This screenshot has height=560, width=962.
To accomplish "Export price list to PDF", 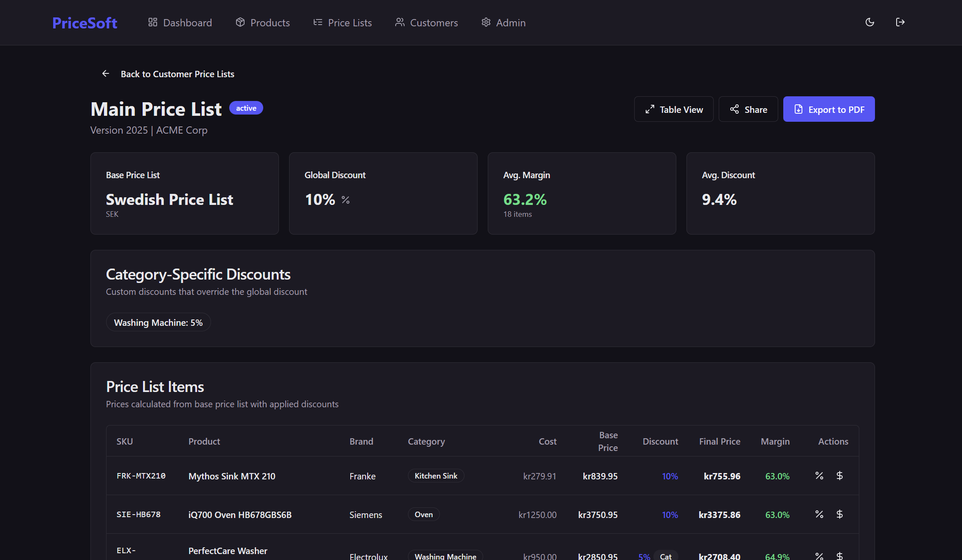I will (829, 109).
